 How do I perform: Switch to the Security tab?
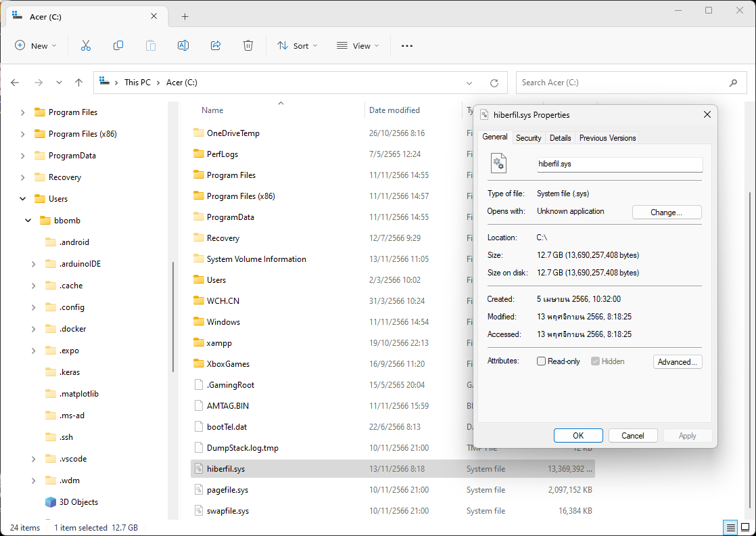tap(528, 138)
